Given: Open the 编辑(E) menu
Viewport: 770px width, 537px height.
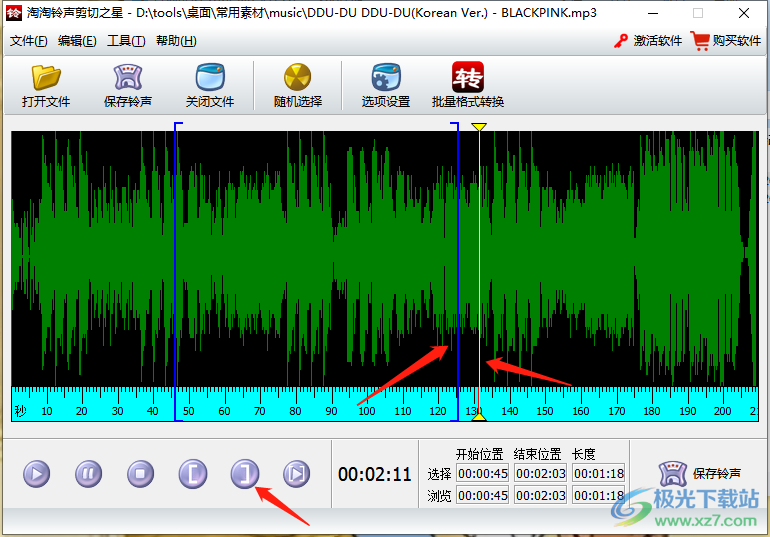Looking at the screenshot, I should click(77, 41).
